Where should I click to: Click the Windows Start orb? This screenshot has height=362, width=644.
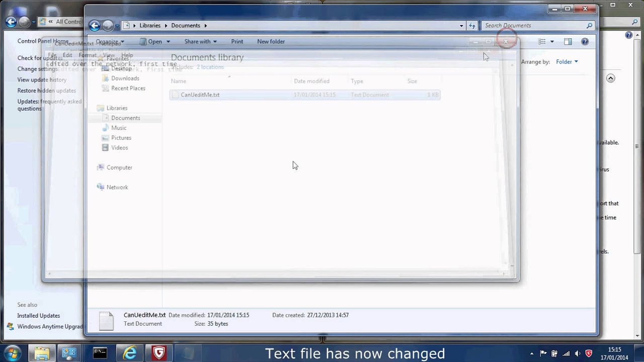coord(13,353)
